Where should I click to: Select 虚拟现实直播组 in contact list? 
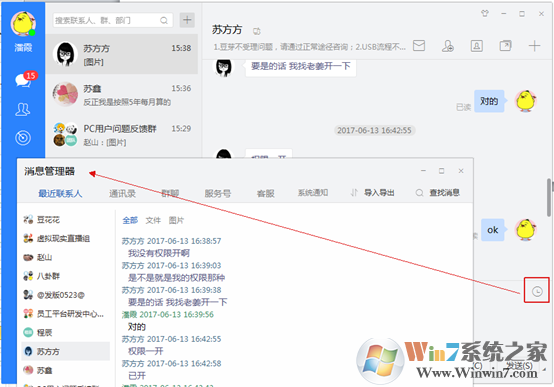tap(66, 239)
